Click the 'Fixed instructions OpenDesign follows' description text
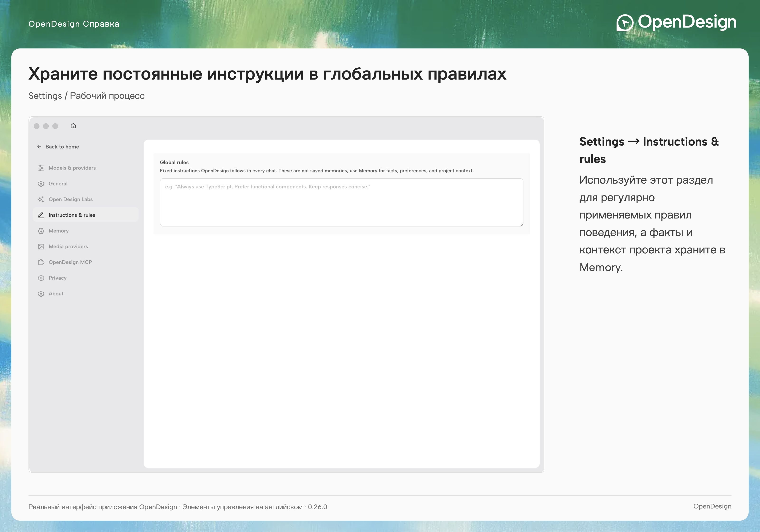760x532 pixels. coord(317,171)
